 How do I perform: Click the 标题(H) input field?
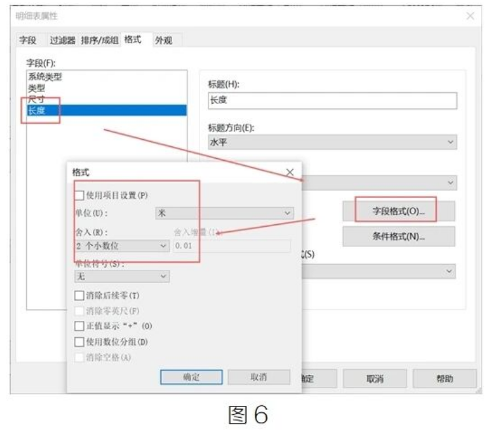tap(332, 101)
